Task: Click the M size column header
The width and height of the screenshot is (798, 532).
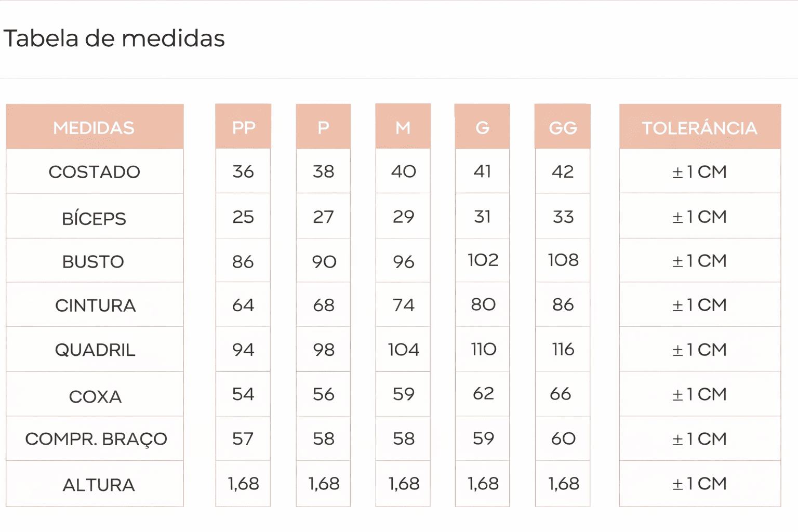Action: pyautogui.click(x=403, y=128)
